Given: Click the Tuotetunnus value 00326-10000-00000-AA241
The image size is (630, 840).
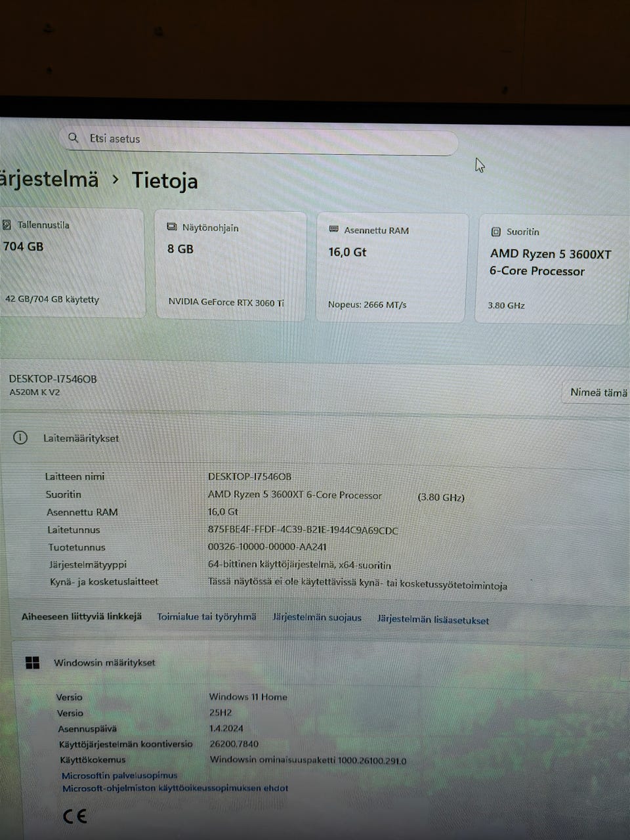Looking at the screenshot, I should click(267, 547).
